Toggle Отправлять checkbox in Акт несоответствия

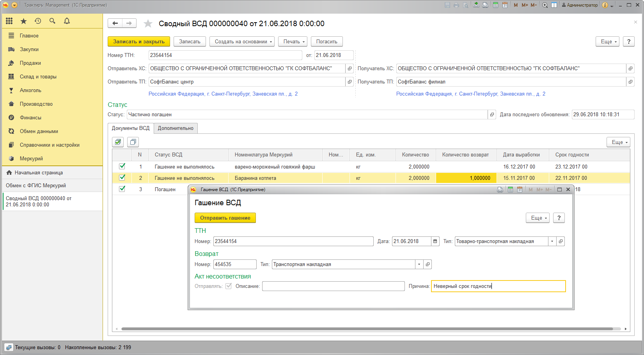click(x=229, y=286)
